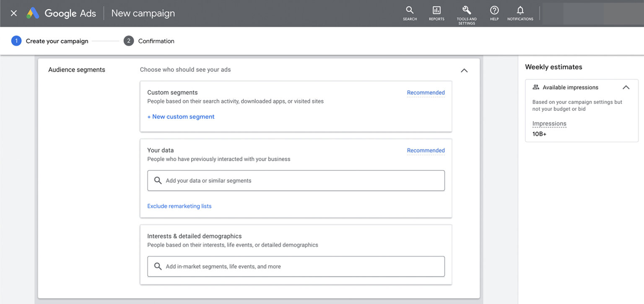The image size is (644, 304).
Task: Select the Create your campaign step
Action: tap(57, 41)
